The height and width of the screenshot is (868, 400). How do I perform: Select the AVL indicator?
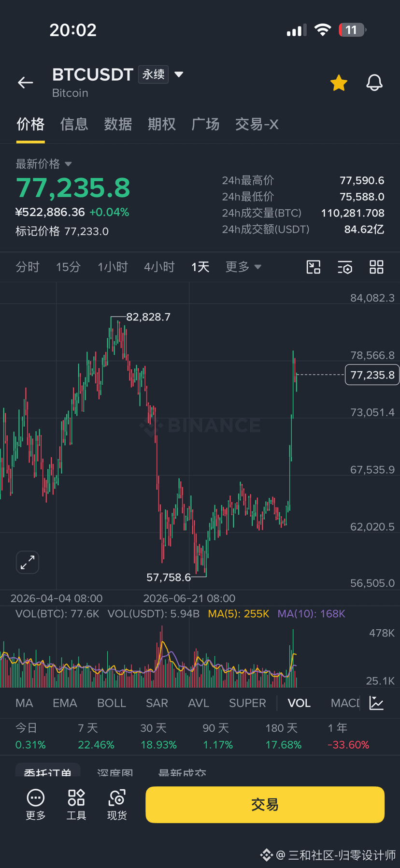pos(199,703)
